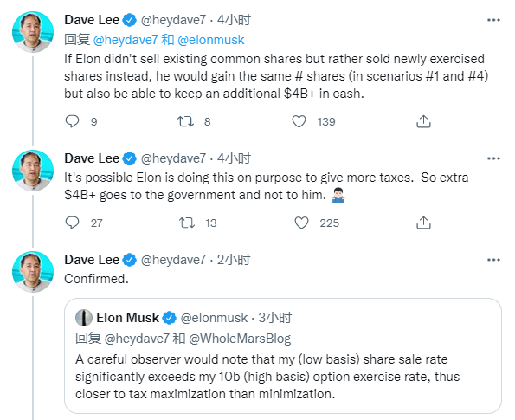Open Elon Musk's quoted tweet avatar
The image size is (515, 420).
[x=84, y=318]
